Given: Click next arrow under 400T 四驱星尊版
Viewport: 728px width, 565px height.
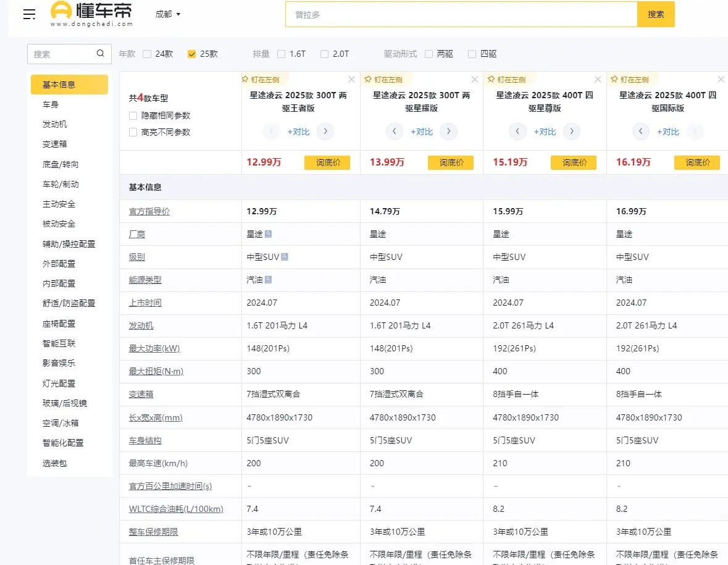Looking at the screenshot, I should [572, 132].
